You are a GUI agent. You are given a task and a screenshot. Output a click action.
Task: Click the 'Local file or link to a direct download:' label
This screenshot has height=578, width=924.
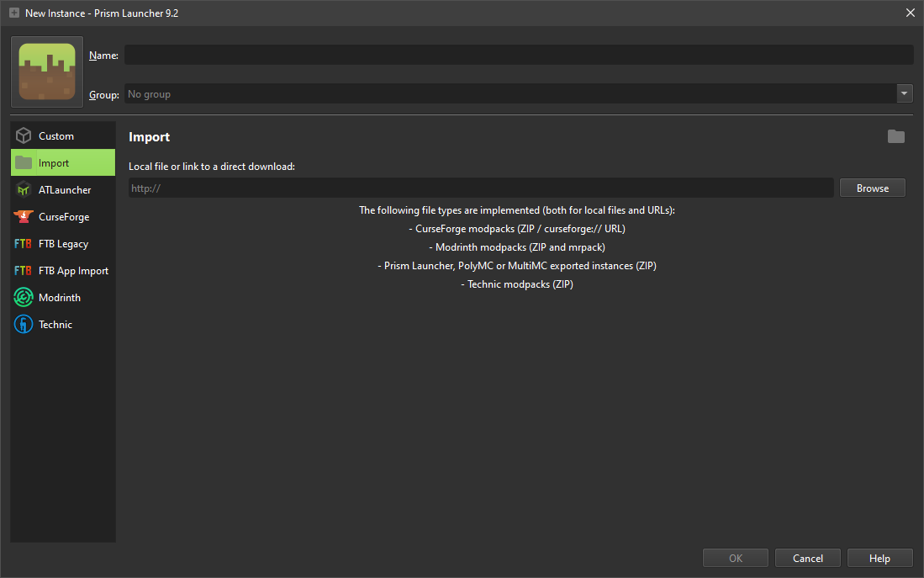point(212,167)
